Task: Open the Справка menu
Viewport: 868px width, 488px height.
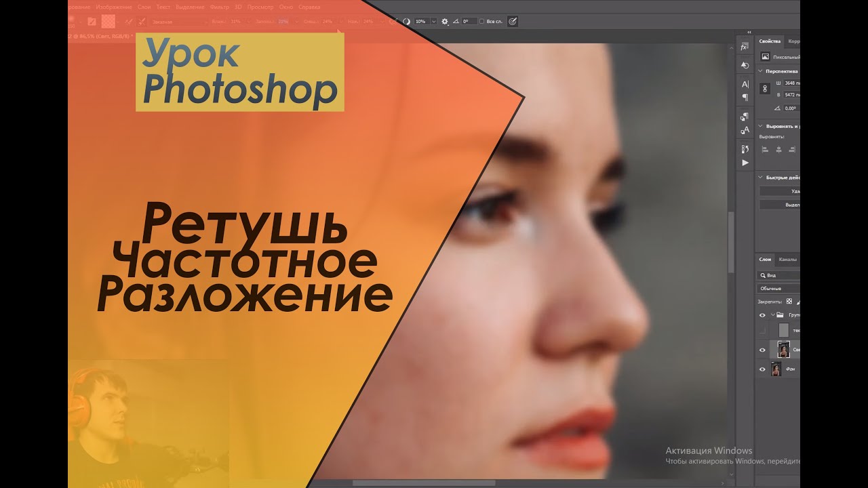Action: pos(309,7)
